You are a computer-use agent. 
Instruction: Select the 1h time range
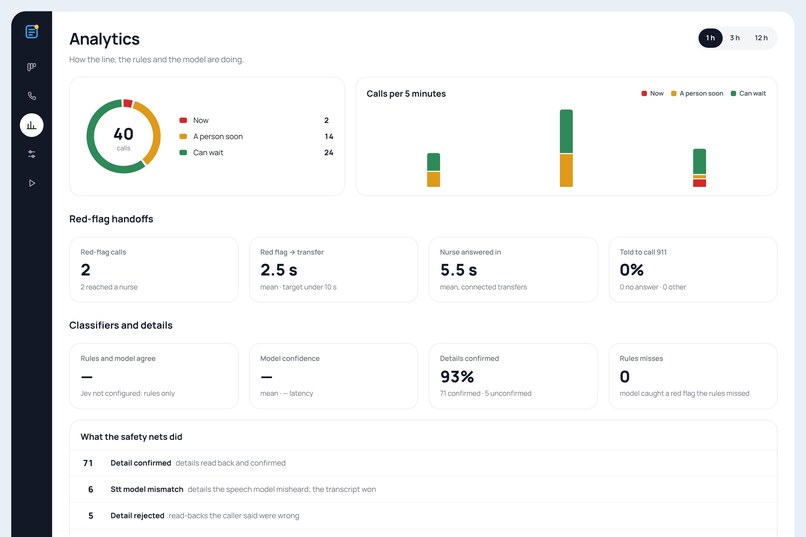710,38
